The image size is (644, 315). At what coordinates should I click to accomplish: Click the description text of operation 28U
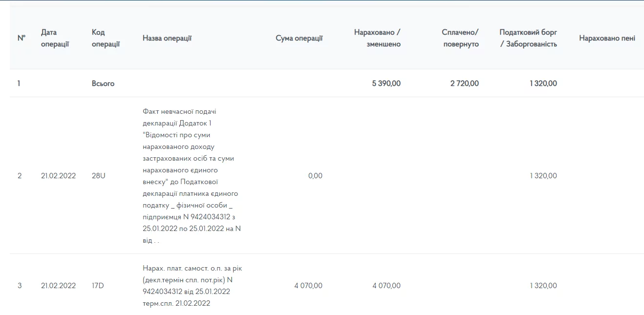coord(192,176)
